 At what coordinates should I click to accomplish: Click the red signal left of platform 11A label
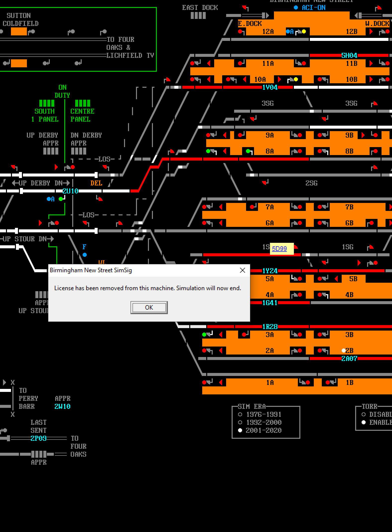pyautogui.click(x=240, y=63)
